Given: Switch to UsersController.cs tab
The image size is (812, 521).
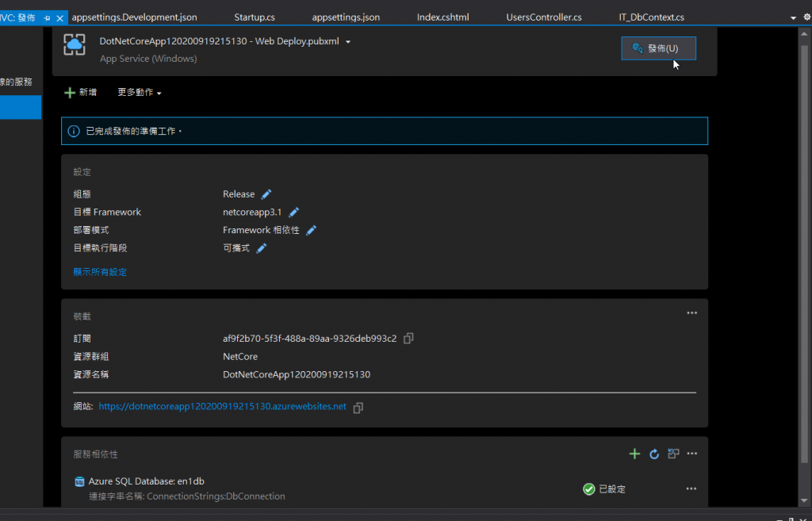Looking at the screenshot, I should (x=544, y=17).
